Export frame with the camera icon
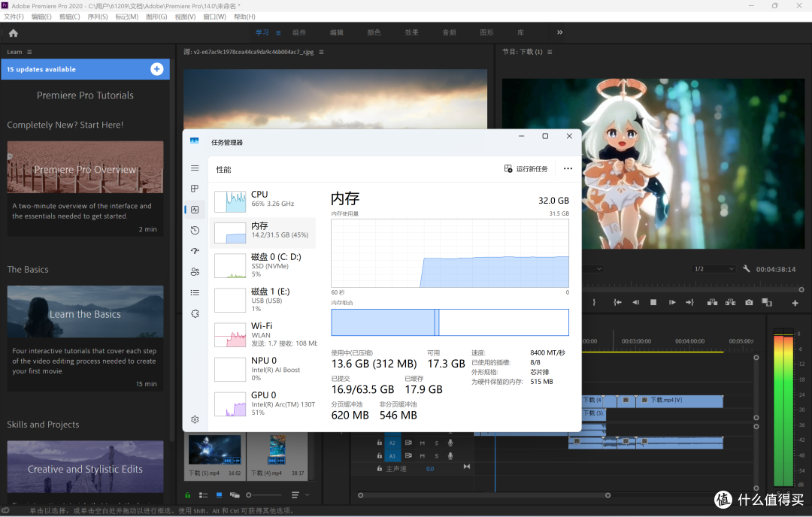This screenshot has height=517, width=812. point(749,302)
